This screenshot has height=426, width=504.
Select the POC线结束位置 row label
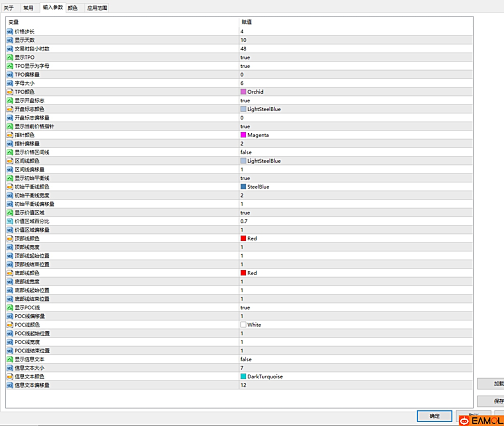tap(32, 351)
